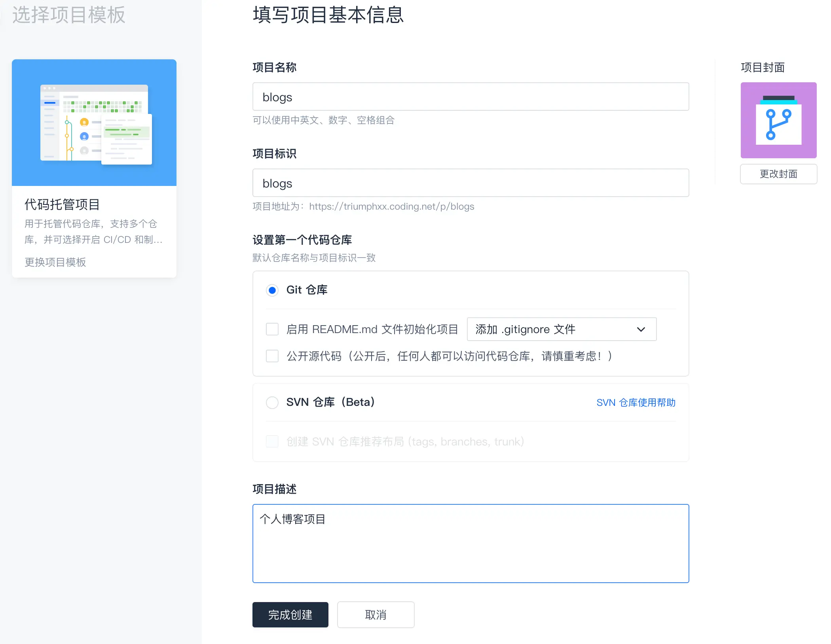Image resolution: width=831 pixels, height=644 pixels.
Task: Select the SVN 仓库 (Beta) radio button
Action: tap(272, 403)
